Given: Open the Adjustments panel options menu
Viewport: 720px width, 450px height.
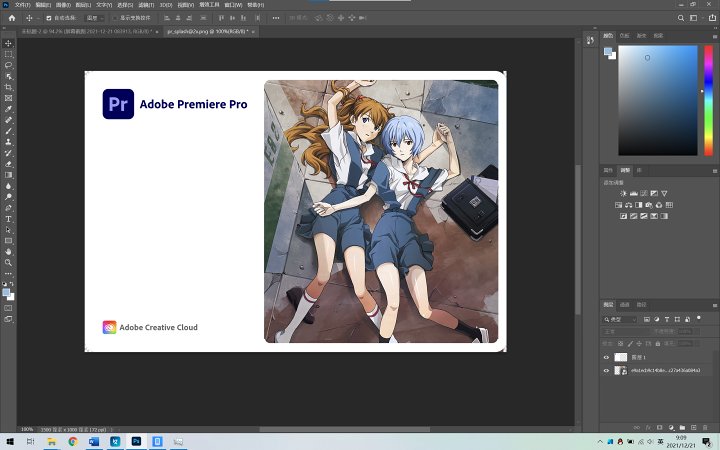Looking at the screenshot, I should click(714, 170).
